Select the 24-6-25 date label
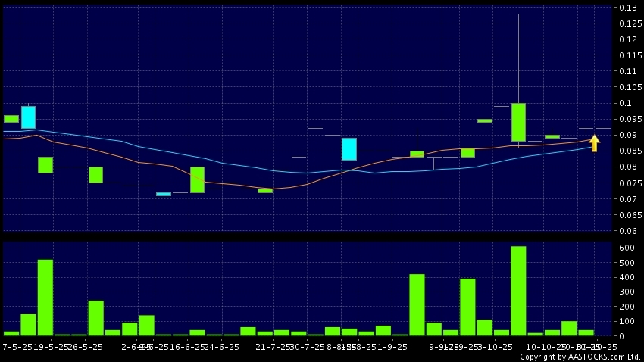Screen dimensions: 644x362 221,345
